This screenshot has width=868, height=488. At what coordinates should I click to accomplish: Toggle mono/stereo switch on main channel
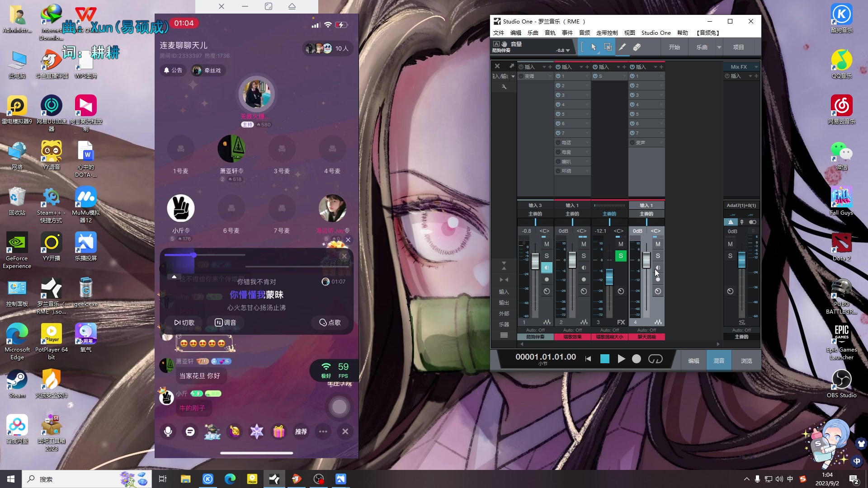pos(752,222)
